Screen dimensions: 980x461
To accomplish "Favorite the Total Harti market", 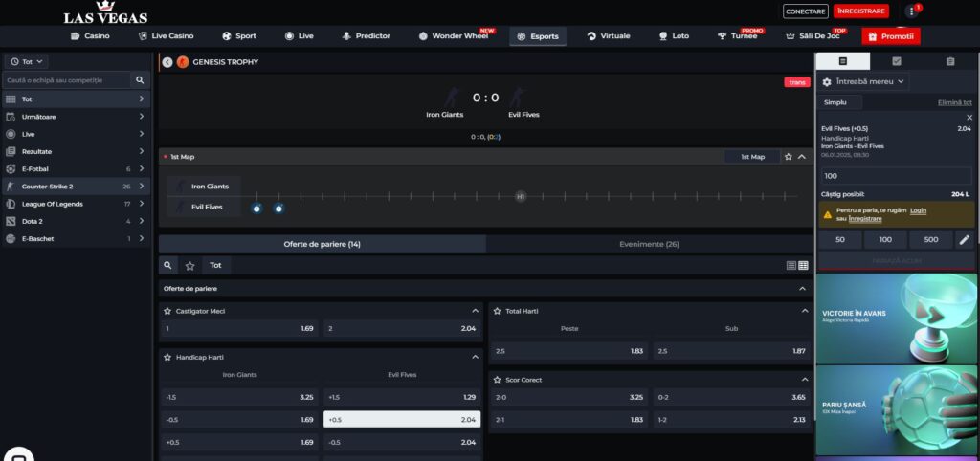I will [x=497, y=311].
